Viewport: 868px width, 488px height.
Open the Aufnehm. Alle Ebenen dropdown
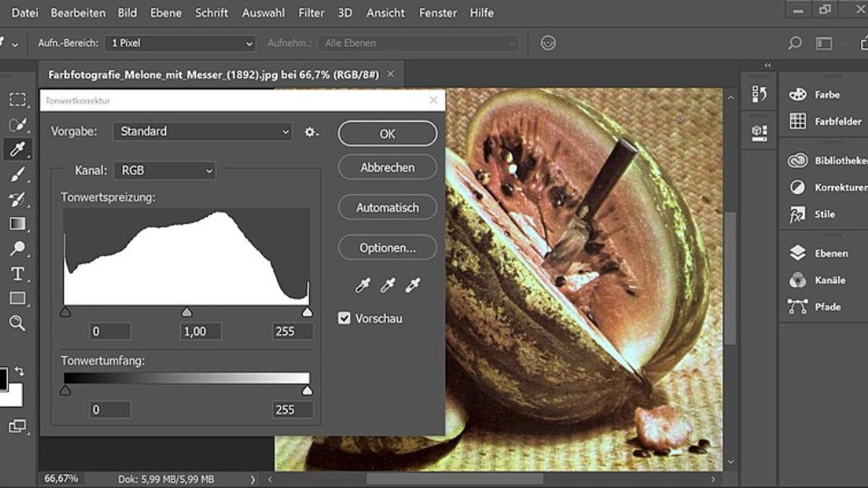418,43
